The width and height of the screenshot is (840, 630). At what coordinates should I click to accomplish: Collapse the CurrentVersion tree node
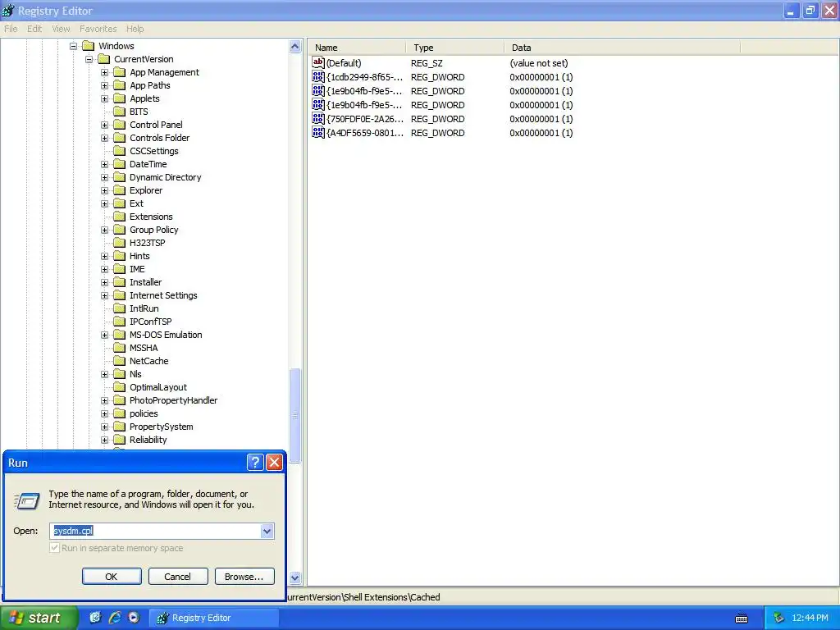pos(89,59)
